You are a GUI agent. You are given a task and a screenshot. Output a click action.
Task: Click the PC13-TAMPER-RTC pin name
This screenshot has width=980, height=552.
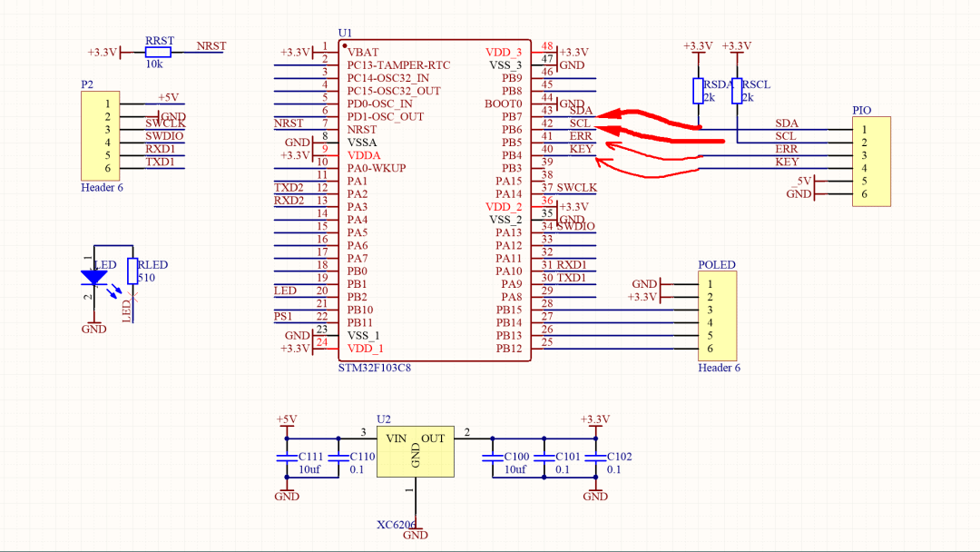398,65
